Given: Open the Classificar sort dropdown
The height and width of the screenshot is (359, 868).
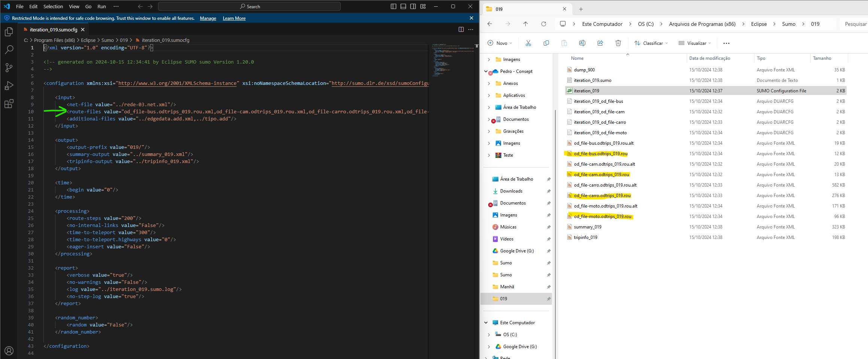Looking at the screenshot, I should tap(651, 43).
